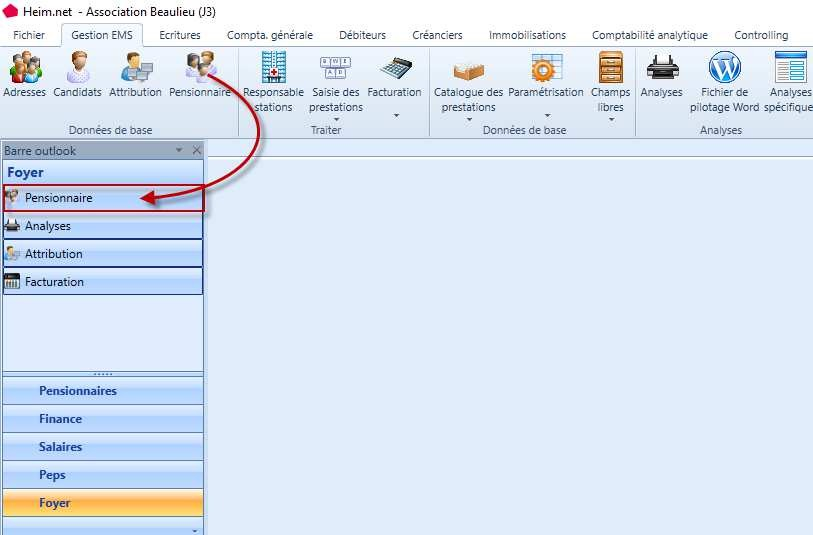Expand the Paramétrisation dropdown arrow
The width and height of the screenshot is (813, 535).
[547, 116]
